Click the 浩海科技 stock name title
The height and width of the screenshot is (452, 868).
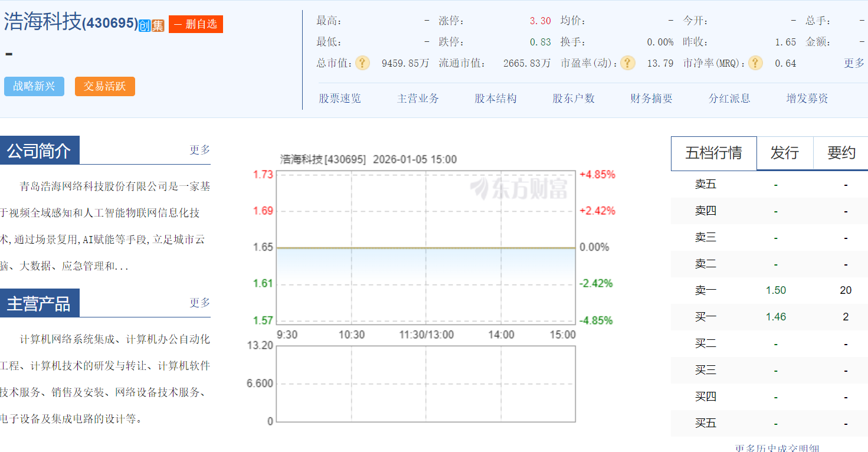coord(42,22)
